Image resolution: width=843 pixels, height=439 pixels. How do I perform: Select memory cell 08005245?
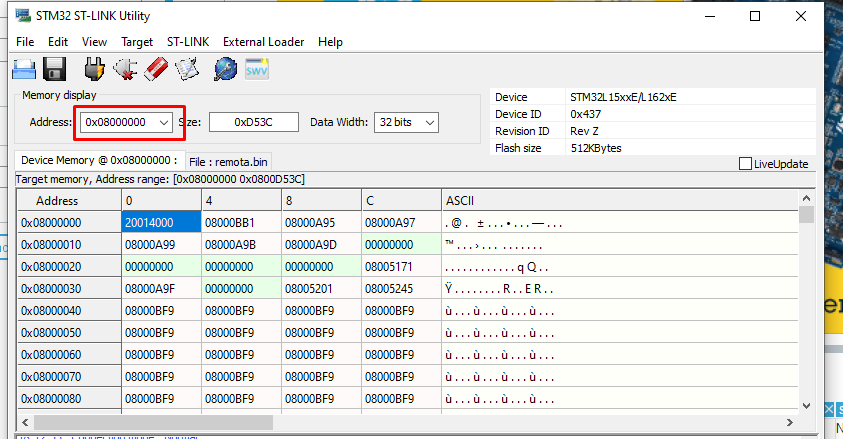click(402, 289)
